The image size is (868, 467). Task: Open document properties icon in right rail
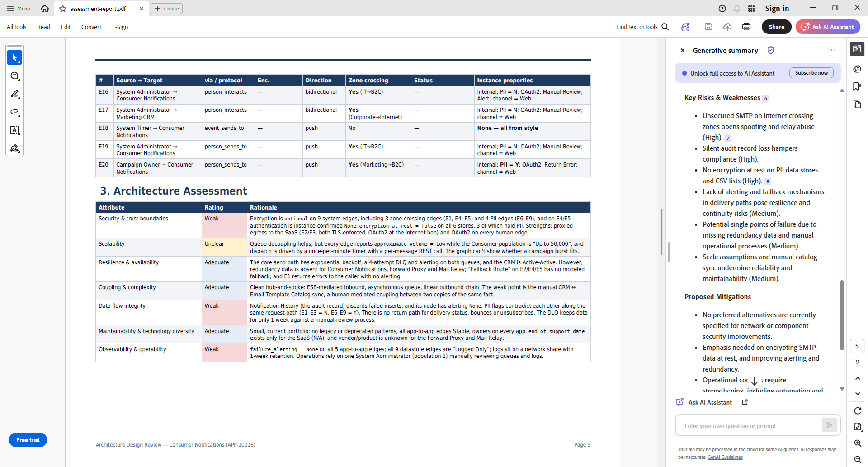[x=857, y=427]
